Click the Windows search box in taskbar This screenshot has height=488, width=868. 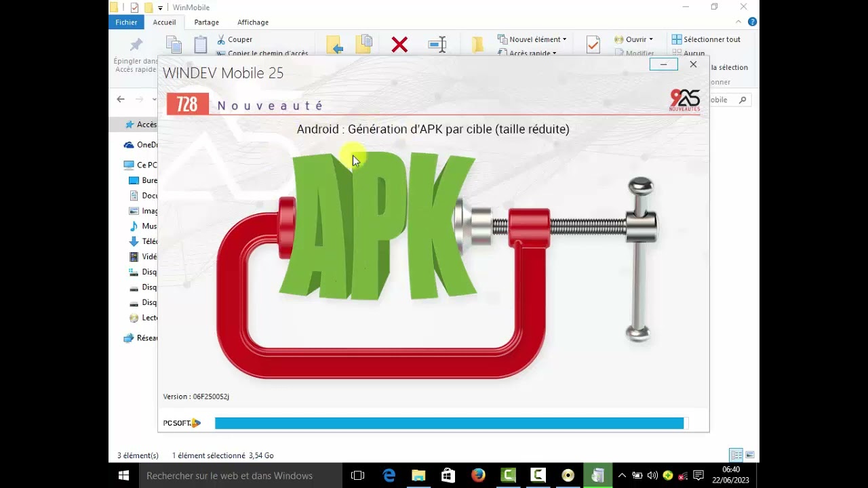pyautogui.click(x=241, y=476)
